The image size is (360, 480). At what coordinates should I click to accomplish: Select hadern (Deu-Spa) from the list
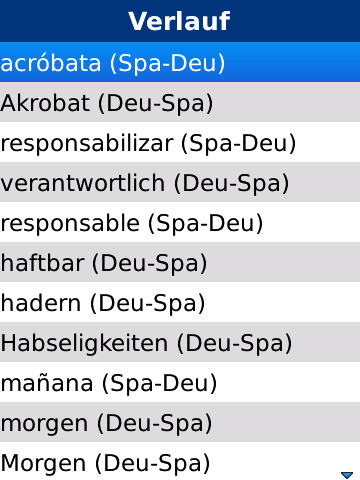[180, 302]
